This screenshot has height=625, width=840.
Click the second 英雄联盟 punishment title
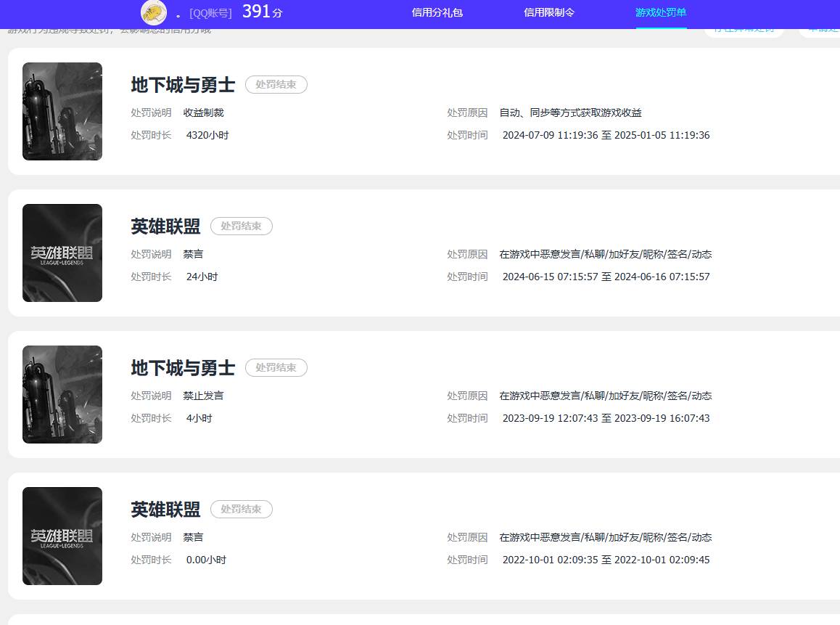point(165,226)
